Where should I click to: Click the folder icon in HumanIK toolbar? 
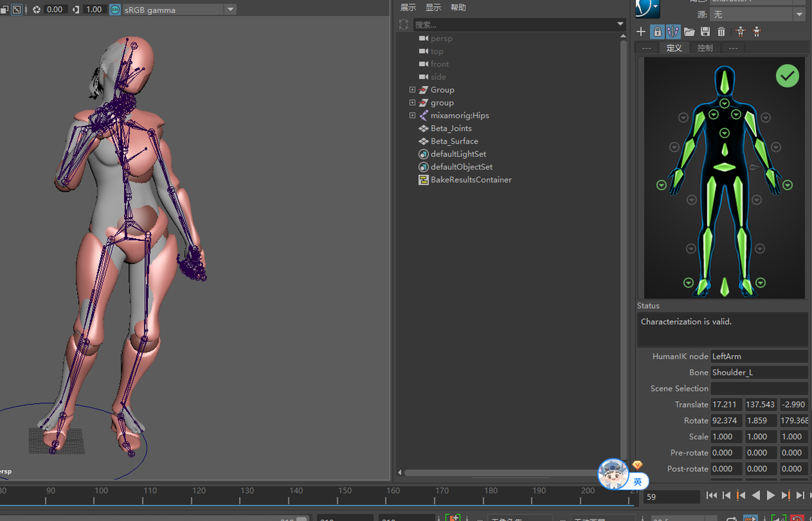[x=689, y=31]
